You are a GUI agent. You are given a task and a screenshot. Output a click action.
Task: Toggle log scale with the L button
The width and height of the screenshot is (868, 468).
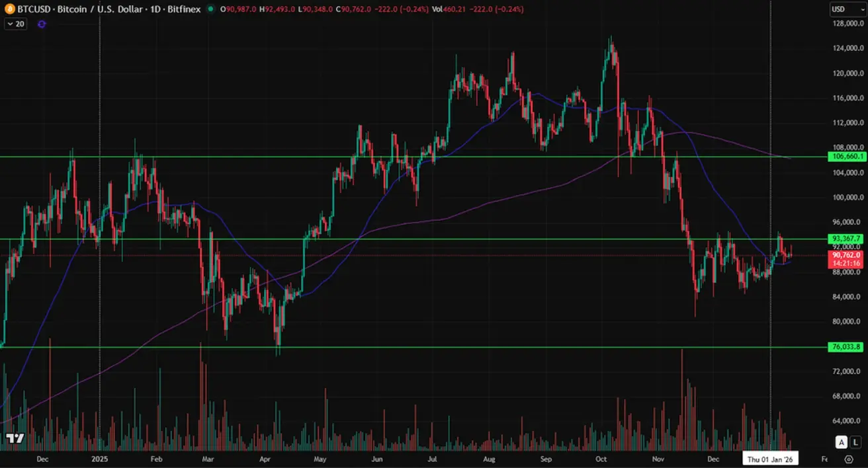pos(855,442)
